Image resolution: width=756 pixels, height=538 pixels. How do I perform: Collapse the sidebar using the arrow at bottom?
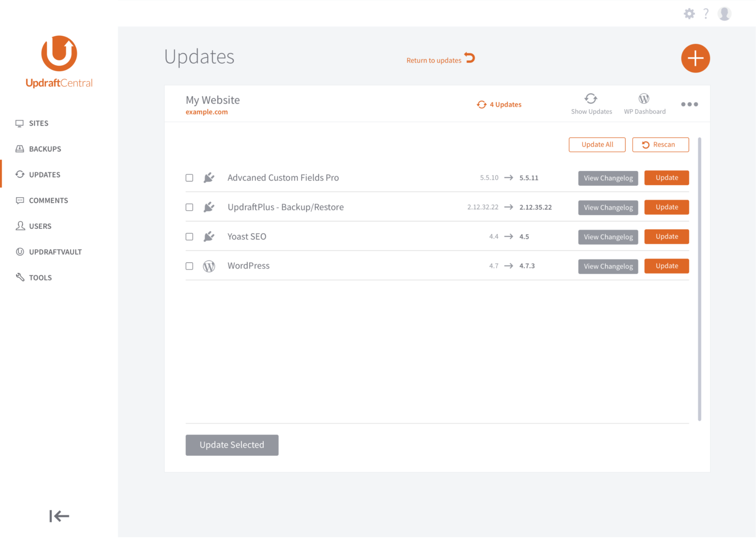click(59, 516)
